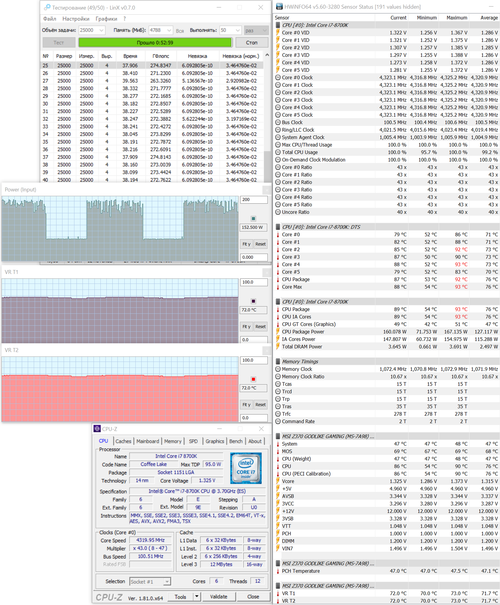
Task: Click the thermometer icon beside Core Max
Action: tap(278, 287)
